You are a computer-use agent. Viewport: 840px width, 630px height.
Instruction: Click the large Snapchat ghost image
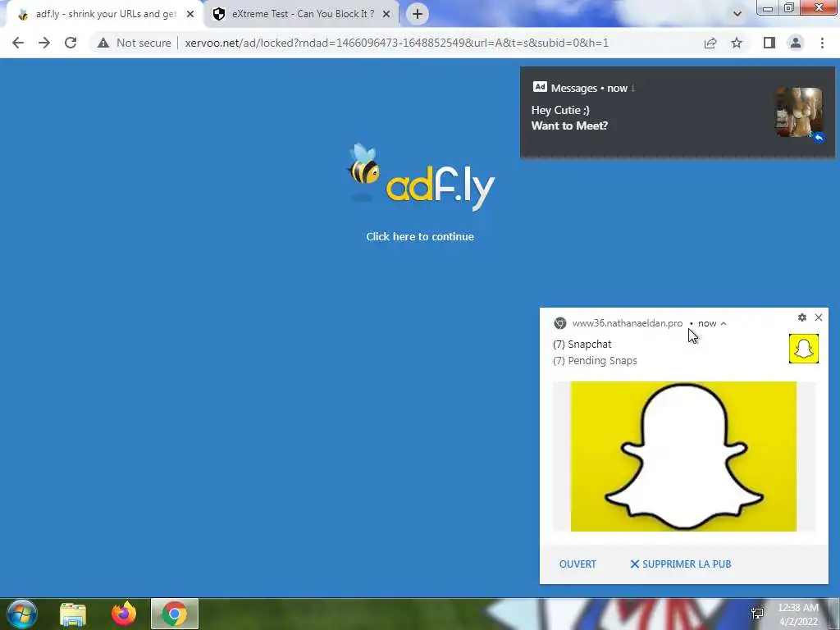pos(683,456)
